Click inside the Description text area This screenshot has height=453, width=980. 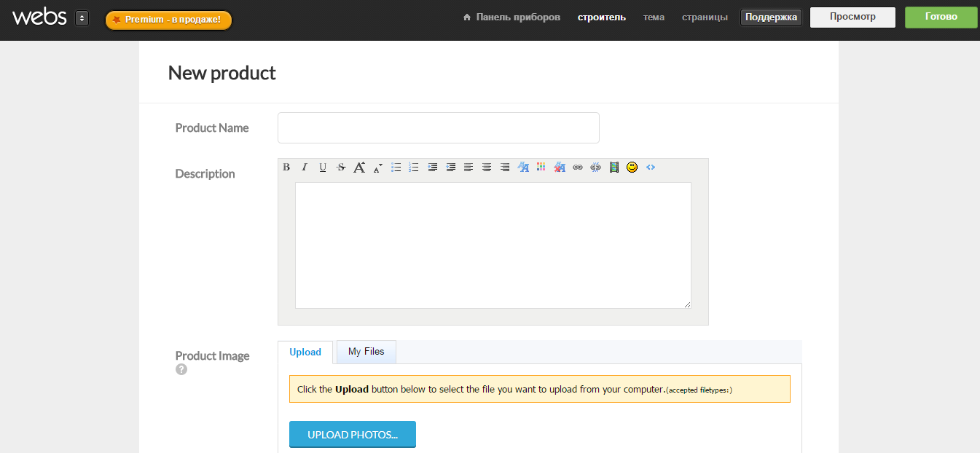point(493,245)
